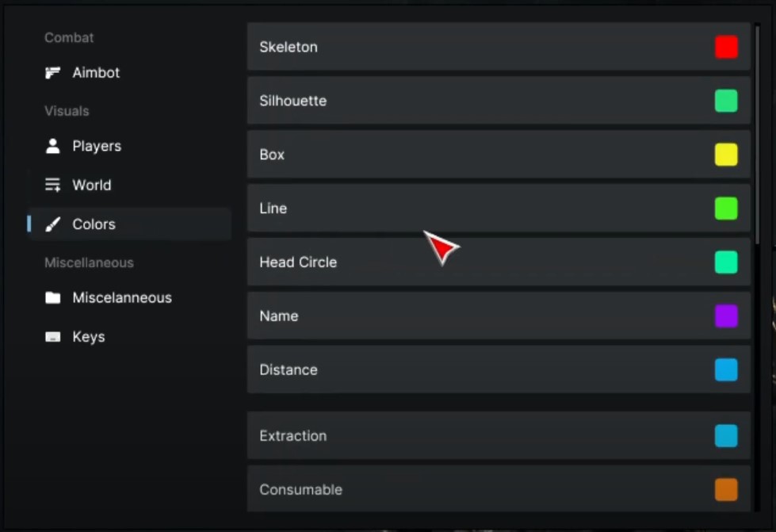Click the Keys keyboard icon
Image resolution: width=776 pixels, height=532 pixels.
[x=53, y=337]
